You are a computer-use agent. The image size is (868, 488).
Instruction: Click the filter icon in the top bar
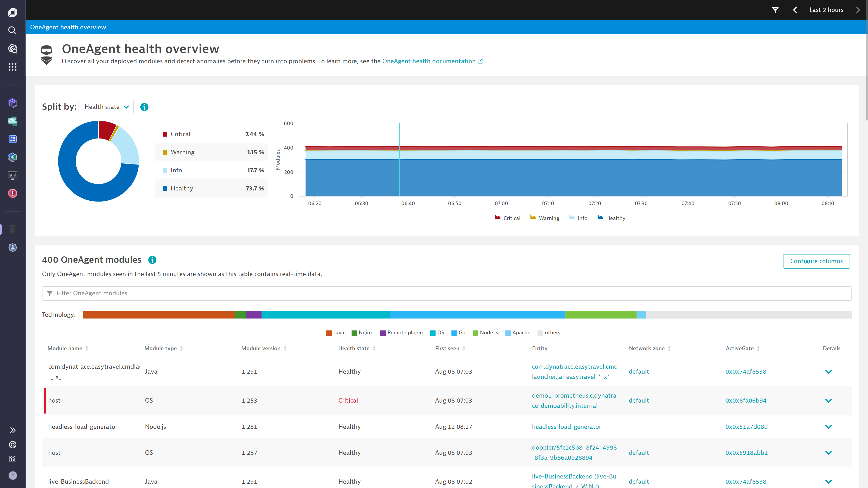[775, 10]
